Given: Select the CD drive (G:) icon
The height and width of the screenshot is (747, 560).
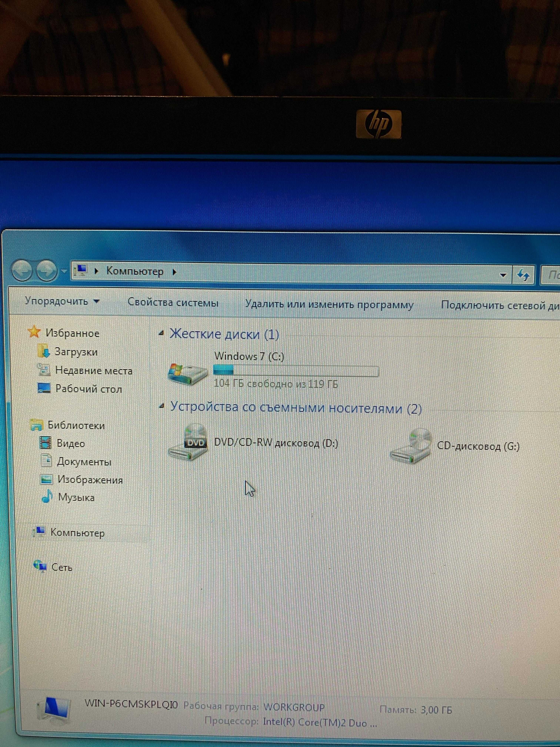Looking at the screenshot, I should (411, 446).
